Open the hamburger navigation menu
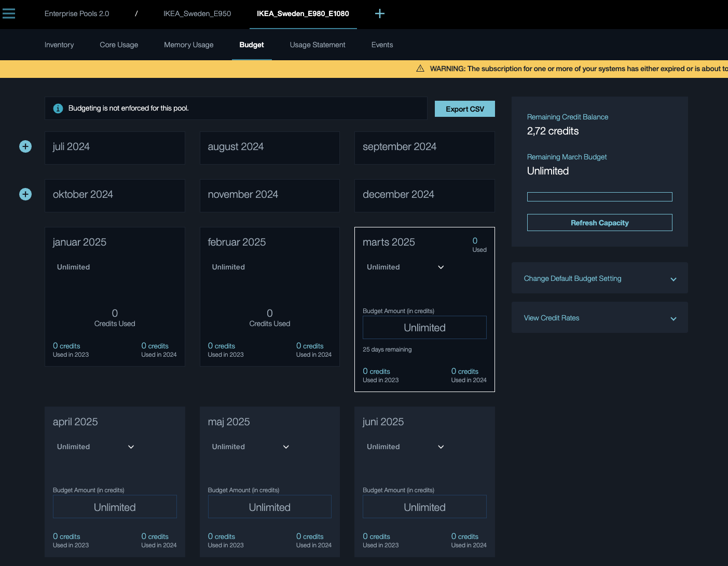The height and width of the screenshot is (566, 728). (x=9, y=14)
